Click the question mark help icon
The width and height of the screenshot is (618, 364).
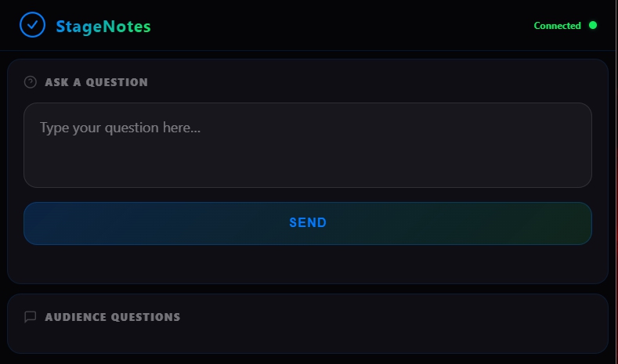[x=31, y=82]
